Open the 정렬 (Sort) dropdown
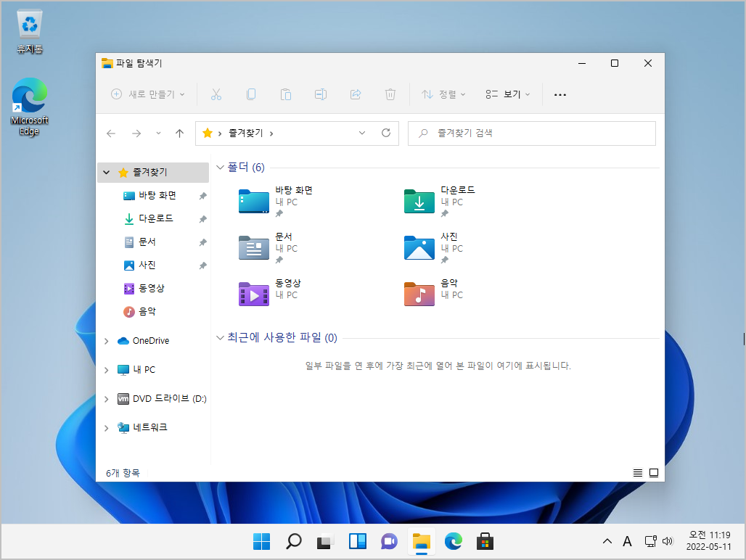The image size is (746, 560). [443, 94]
